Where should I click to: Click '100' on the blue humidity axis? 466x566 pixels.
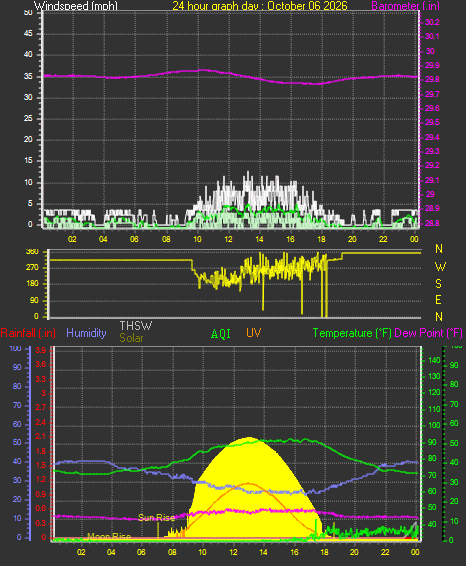pos(15,348)
